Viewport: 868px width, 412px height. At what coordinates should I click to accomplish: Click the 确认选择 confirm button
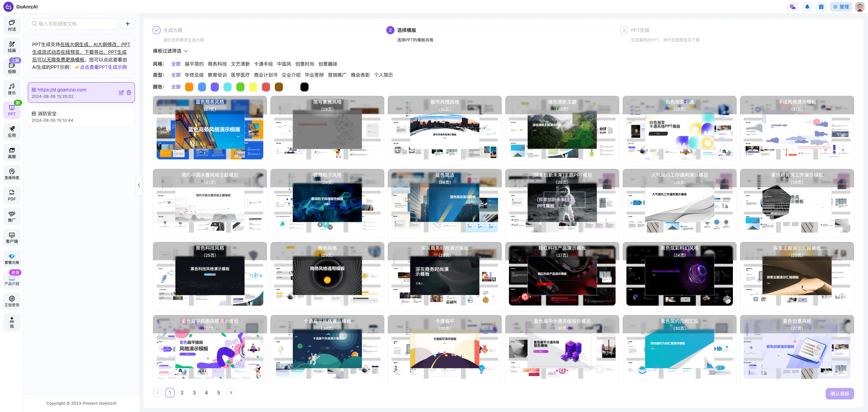click(x=839, y=394)
